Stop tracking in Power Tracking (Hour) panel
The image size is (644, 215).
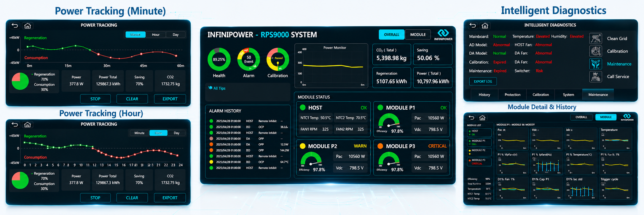coord(95,198)
